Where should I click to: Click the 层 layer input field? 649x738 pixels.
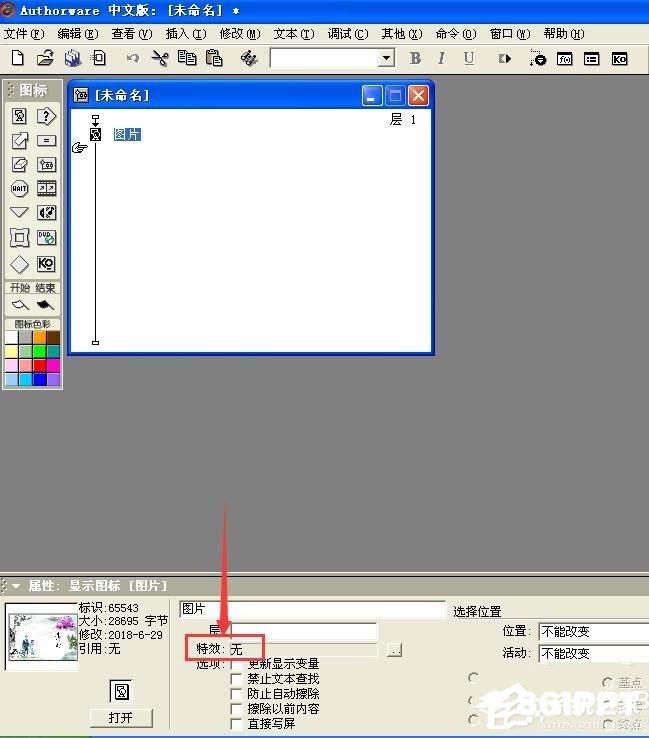coord(304,631)
